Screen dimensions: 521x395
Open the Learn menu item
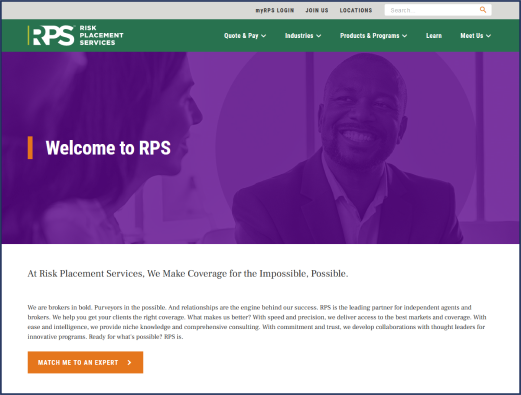coord(434,36)
